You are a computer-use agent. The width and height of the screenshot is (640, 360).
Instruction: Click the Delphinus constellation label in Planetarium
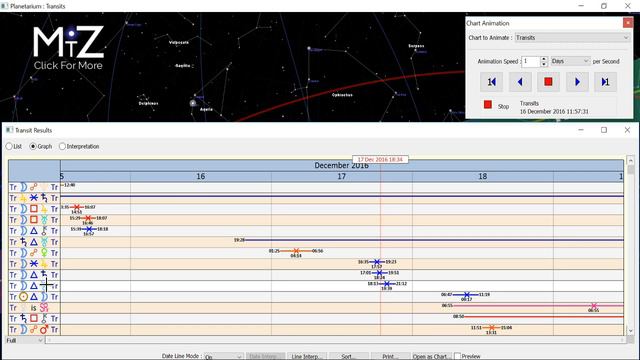point(149,103)
